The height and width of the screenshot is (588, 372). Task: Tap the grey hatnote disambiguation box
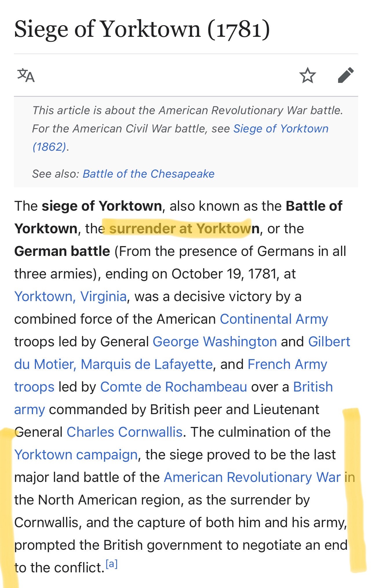[186, 142]
